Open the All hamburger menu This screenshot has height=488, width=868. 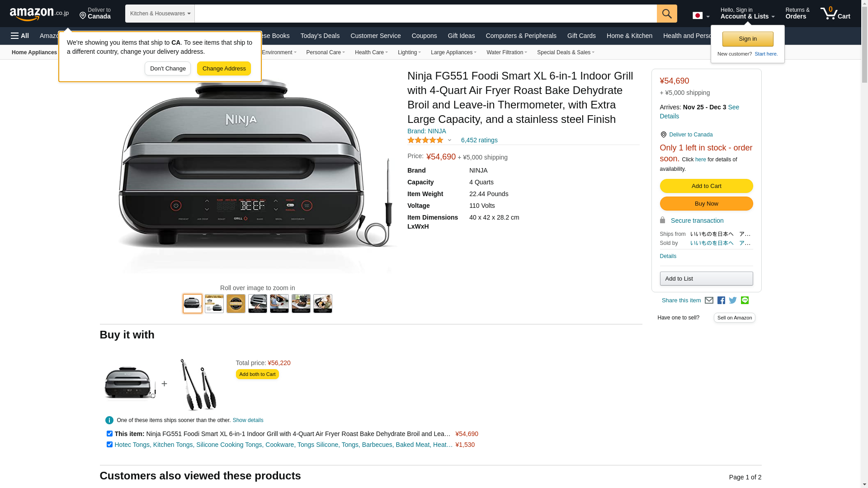[x=20, y=36]
